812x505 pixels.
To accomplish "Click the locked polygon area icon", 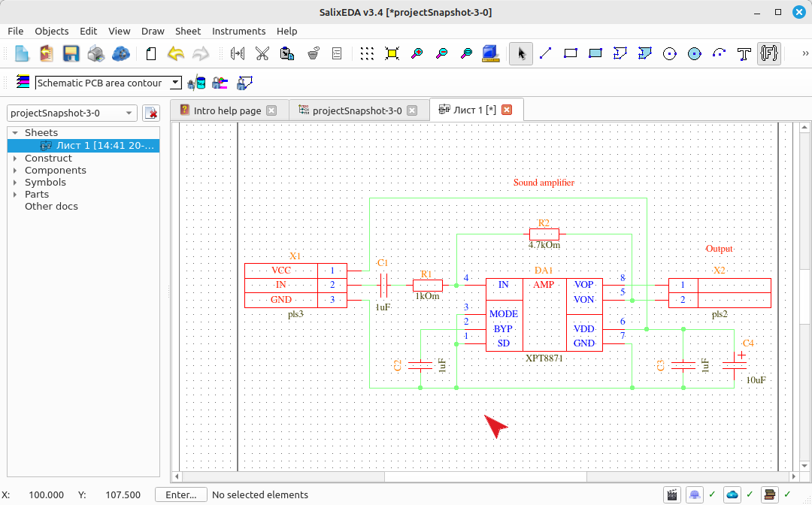I will (x=244, y=83).
